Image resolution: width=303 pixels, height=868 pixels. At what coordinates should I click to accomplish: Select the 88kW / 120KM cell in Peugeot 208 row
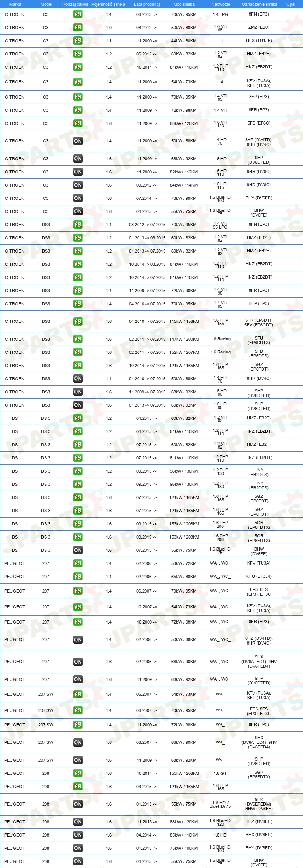[x=184, y=822]
